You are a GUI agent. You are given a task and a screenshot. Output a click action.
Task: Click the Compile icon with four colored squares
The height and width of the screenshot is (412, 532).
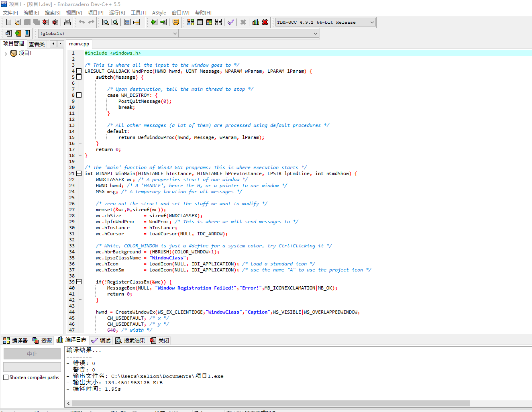click(x=191, y=22)
